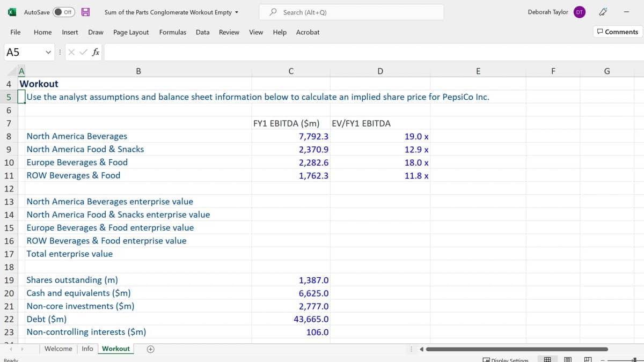
Task: Select the 19.0 x multiple cell
Action: click(380, 136)
